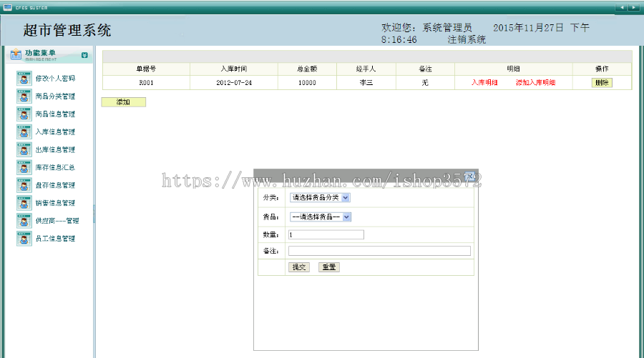
Task: Delete the R001 record with 删除
Action: point(602,82)
